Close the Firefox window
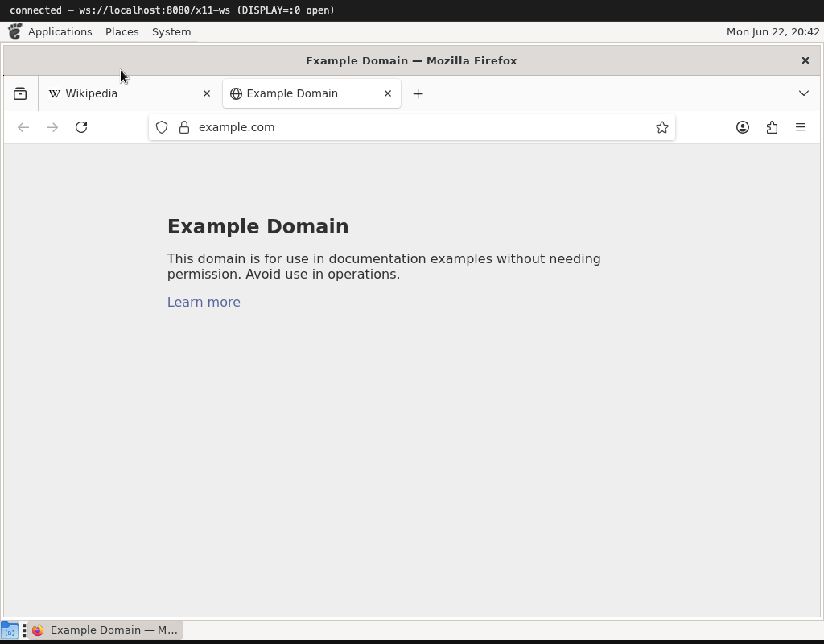 tap(805, 60)
